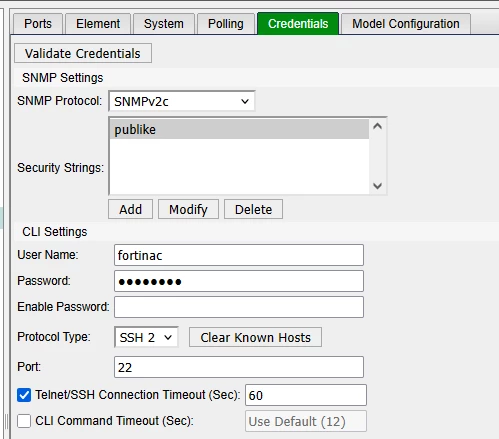Screen dimensions: 499x439
Task: Click the Validate Credentials button
Action: tap(83, 53)
